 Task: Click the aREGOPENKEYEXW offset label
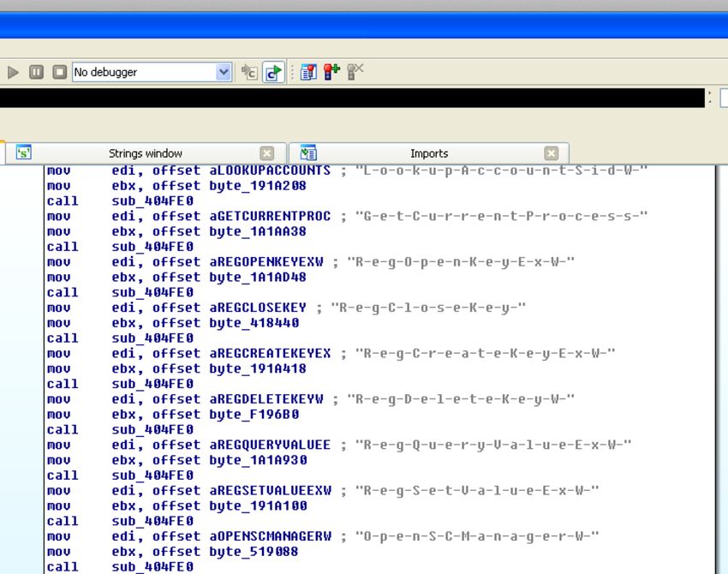[266, 262]
